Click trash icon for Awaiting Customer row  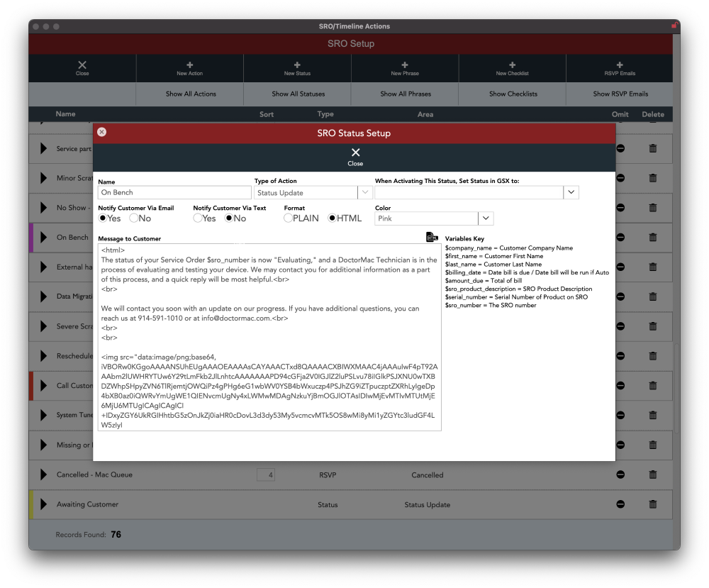click(653, 504)
